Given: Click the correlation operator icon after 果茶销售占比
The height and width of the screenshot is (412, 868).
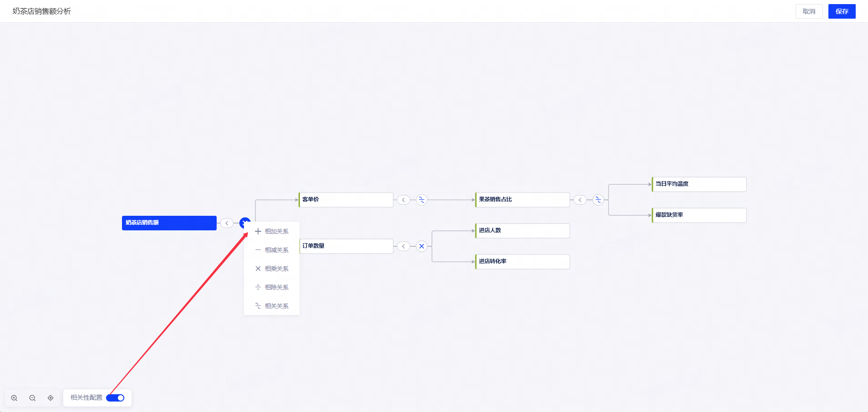Looking at the screenshot, I should click(598, 200).
